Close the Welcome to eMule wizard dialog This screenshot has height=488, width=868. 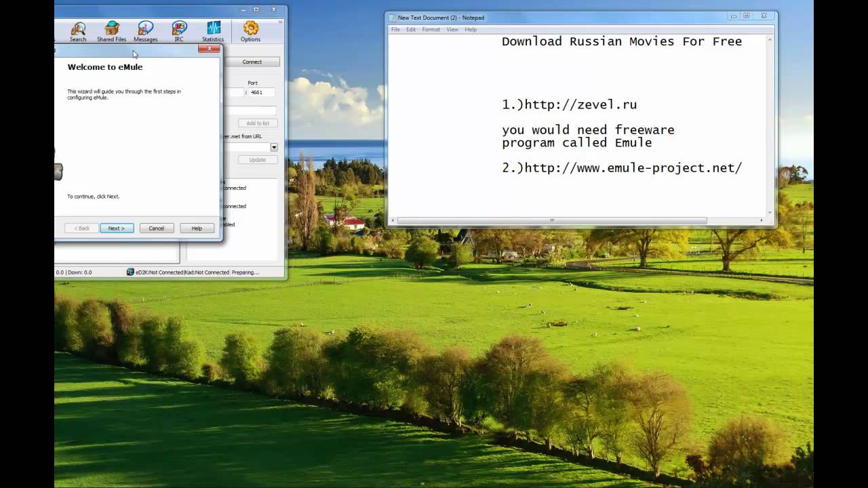[209, 49]
